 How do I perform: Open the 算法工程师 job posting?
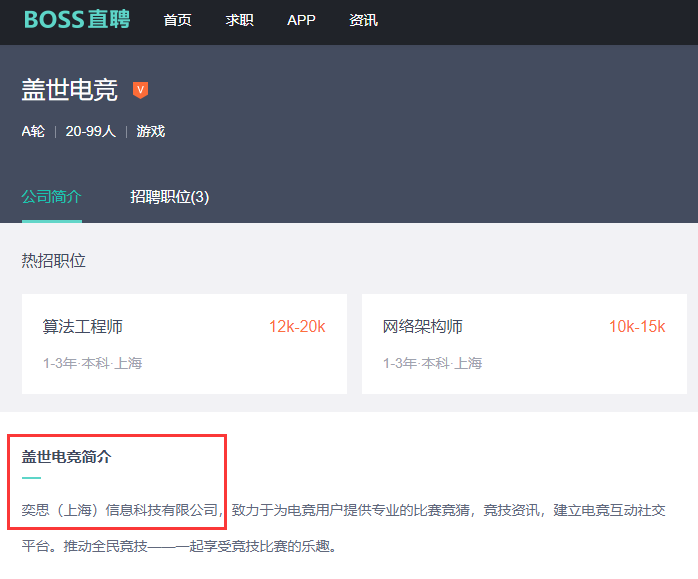point(83,327)
